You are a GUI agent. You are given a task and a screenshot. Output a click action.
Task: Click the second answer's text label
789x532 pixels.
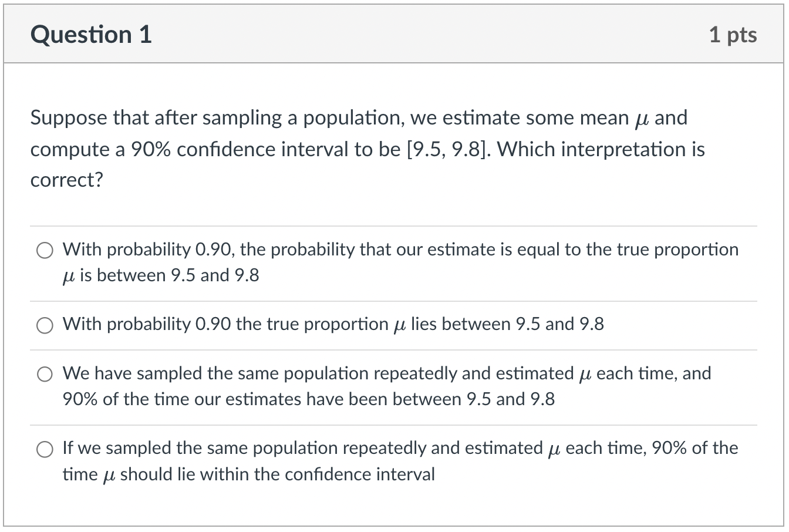click(333, 324)
